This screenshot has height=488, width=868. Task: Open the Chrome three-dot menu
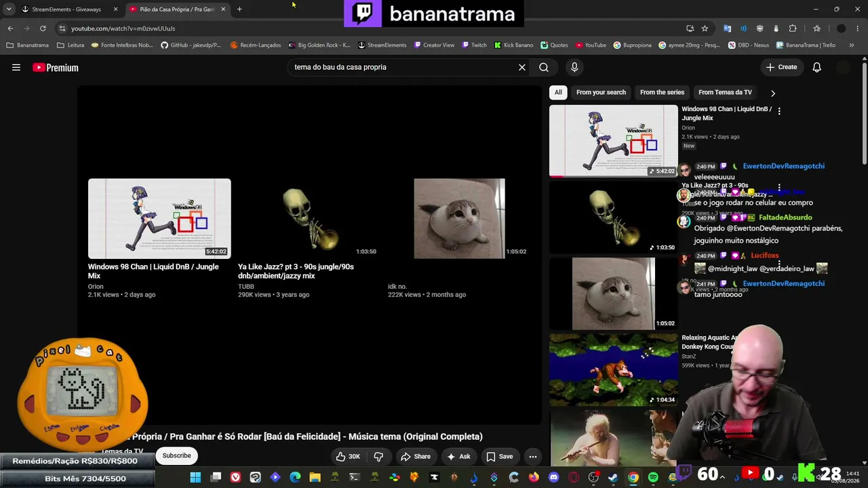pyautogui.click(x=858, y=28)
